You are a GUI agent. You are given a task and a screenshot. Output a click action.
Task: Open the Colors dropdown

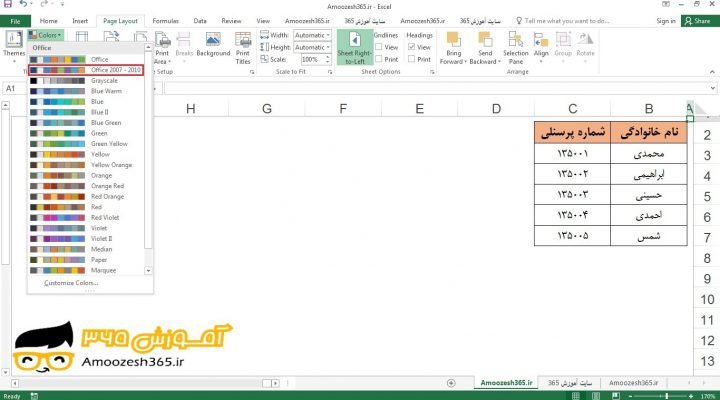tap(45, 35)
